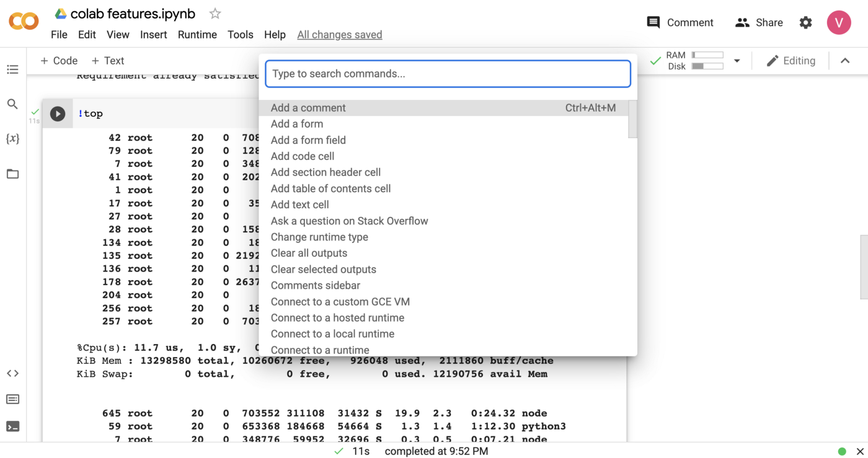
Task: Click the RAM and Disk usage indicator
Action: [694, 61]
